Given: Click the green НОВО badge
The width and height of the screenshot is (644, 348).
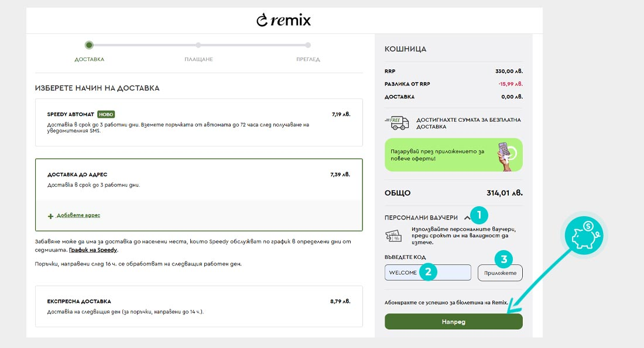Looking at the screenshot, I should click(x=106, y=114).
